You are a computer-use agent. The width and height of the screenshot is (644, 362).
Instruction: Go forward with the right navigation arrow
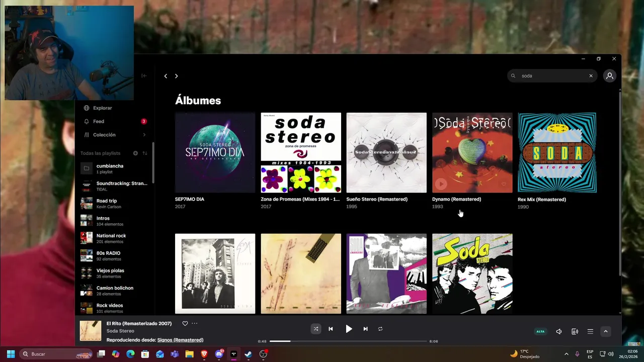176,76
